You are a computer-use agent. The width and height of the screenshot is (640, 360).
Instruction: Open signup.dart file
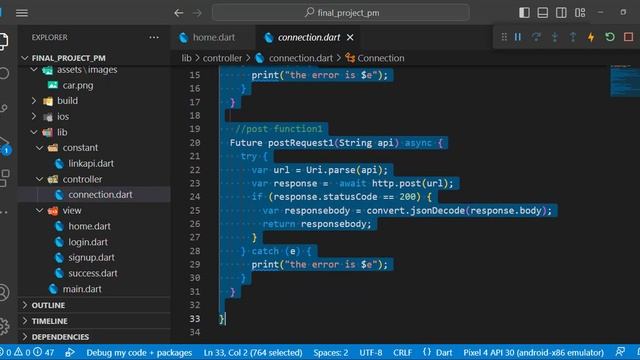(91, 258)
